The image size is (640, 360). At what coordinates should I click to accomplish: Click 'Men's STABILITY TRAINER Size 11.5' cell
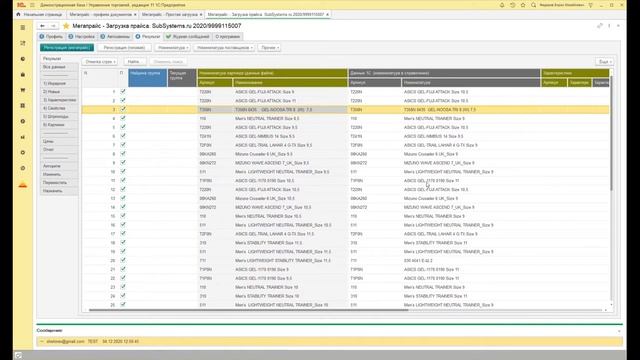269,242
